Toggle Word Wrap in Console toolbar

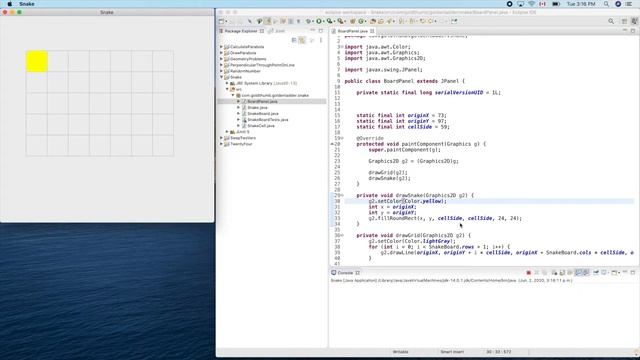[570, 273]
